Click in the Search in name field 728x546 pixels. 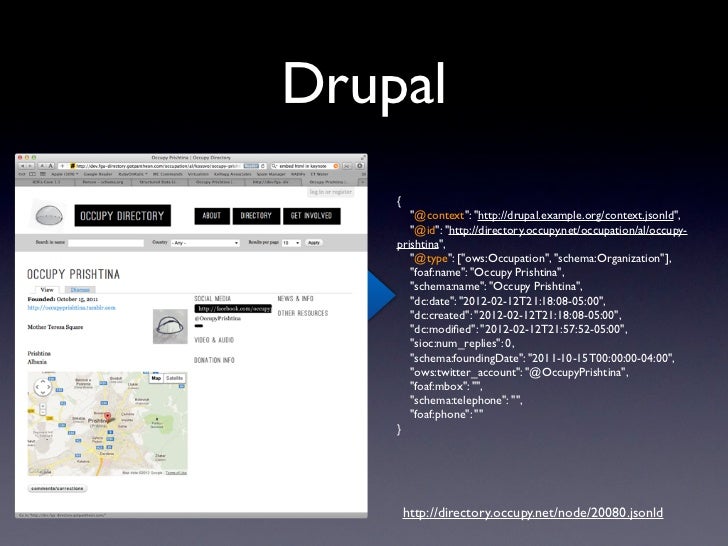pos(106,243)
